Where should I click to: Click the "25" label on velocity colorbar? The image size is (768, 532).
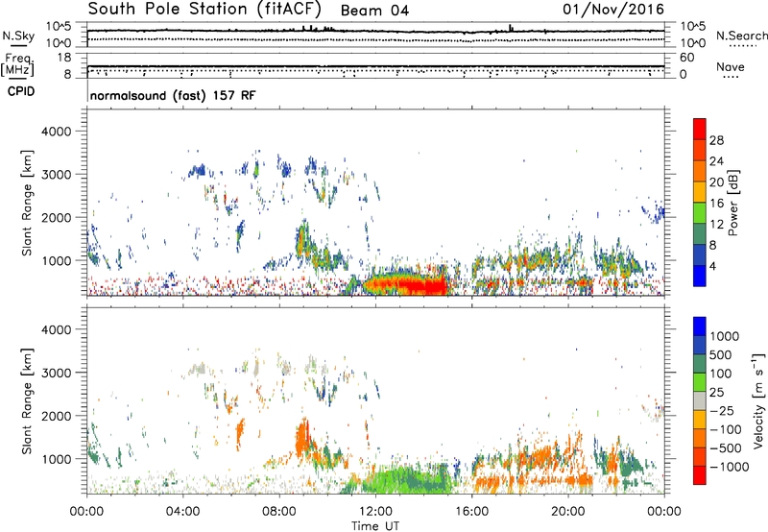tap(717, 393)
